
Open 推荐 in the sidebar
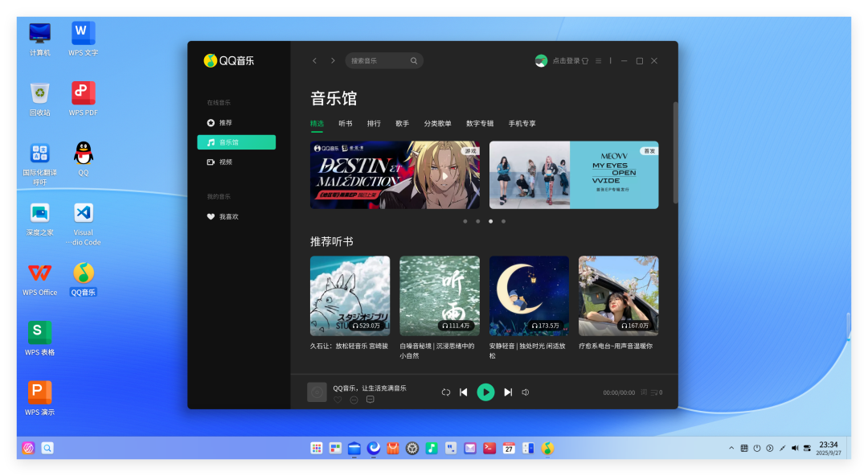coord(236,122)
